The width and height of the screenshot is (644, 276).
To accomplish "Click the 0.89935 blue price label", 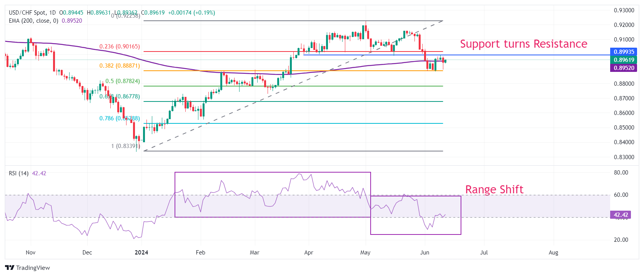I will pos(624,52).
